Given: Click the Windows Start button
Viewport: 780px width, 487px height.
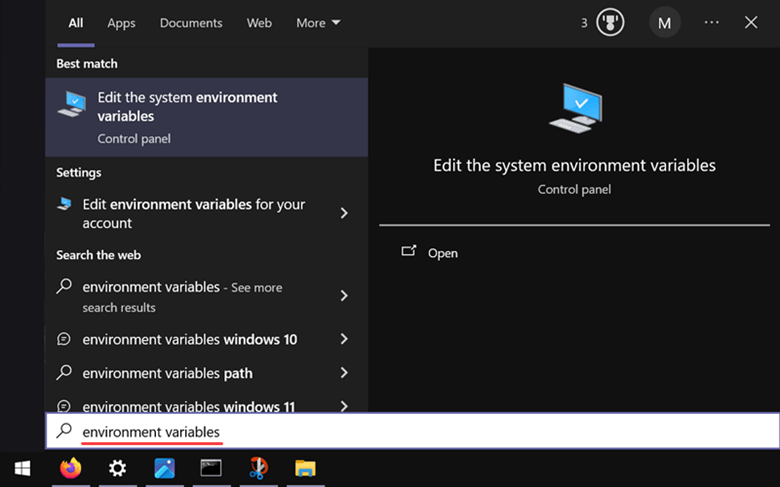Looking at the screenshot, I should coord(22,468).
